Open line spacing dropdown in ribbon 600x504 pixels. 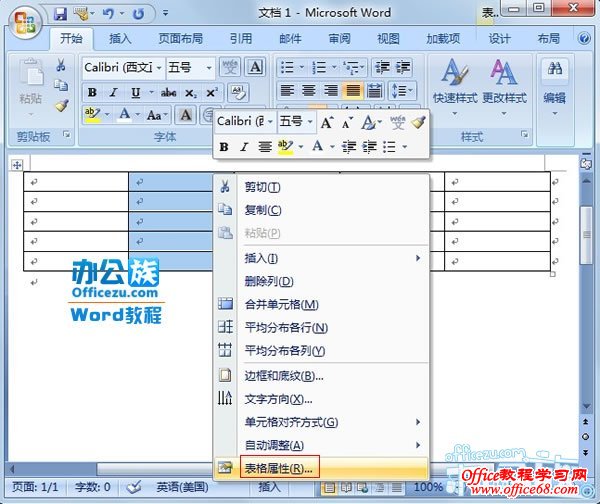[402, 91]
